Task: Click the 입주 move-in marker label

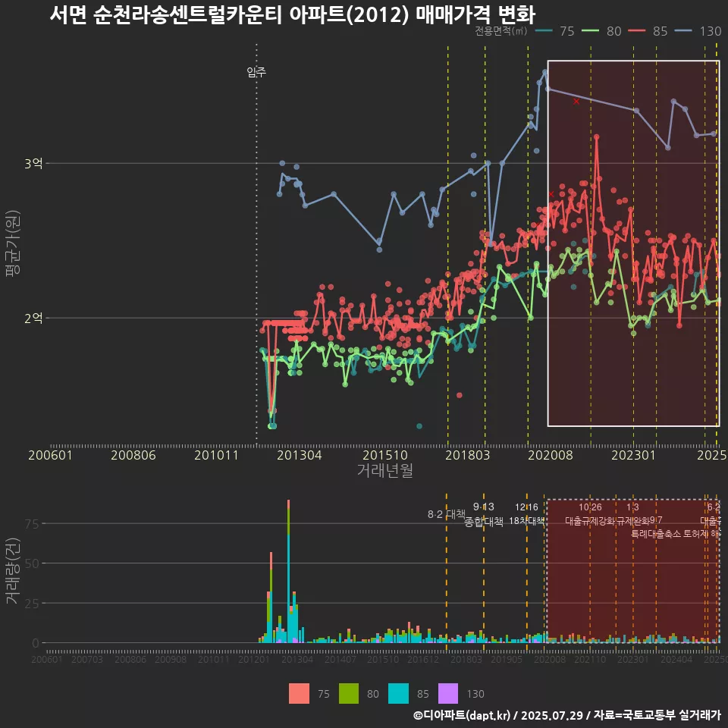Action: click(x=256, y=72)
